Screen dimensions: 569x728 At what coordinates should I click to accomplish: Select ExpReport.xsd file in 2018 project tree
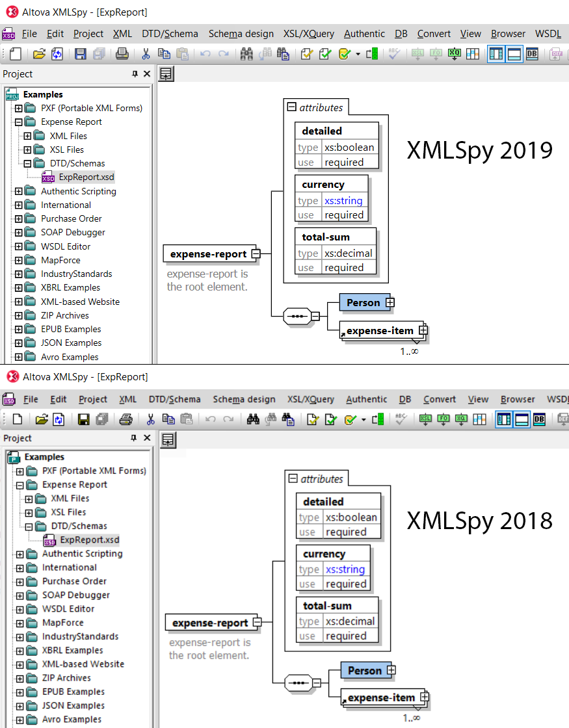89,539
